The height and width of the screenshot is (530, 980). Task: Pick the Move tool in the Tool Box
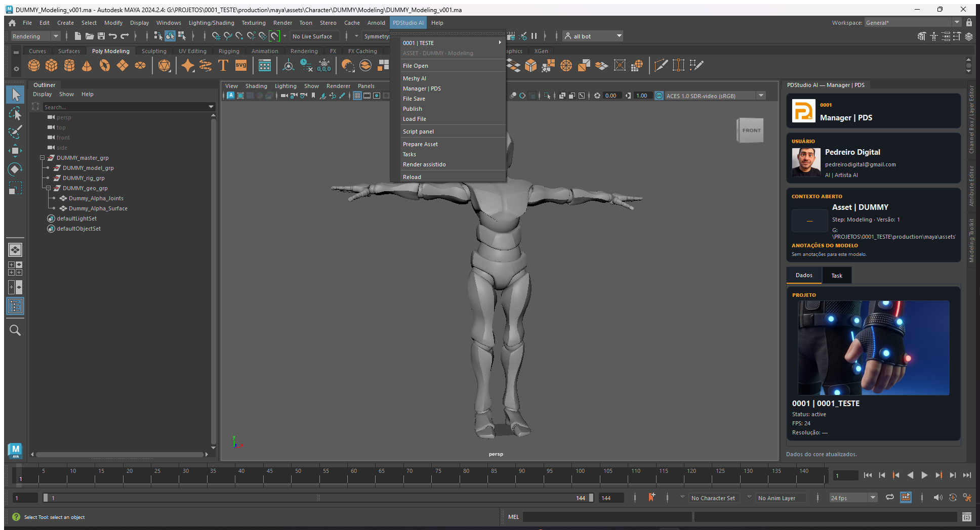click(x=15, y=151)
